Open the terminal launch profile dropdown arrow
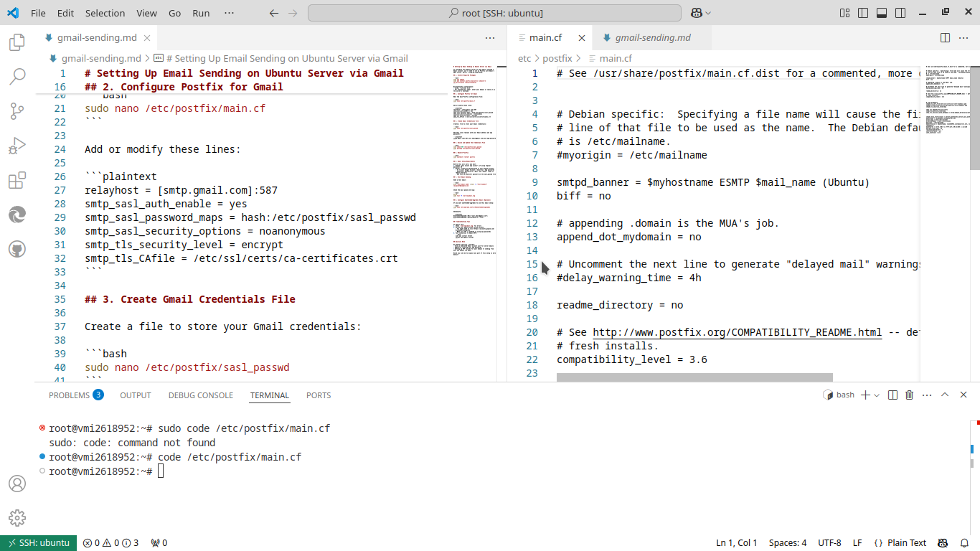Viewport: 980px width, 551px height. point(877,395)
